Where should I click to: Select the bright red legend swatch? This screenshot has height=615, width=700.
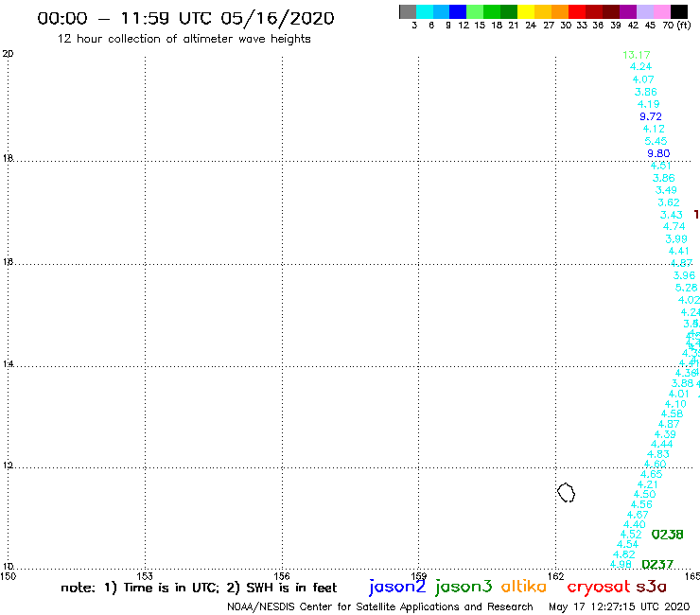(577, 11)
